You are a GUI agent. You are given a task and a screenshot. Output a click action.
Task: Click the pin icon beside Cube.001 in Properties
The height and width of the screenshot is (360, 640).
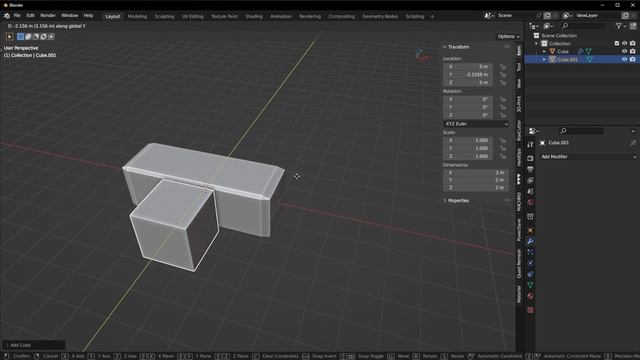coord(633,143)
